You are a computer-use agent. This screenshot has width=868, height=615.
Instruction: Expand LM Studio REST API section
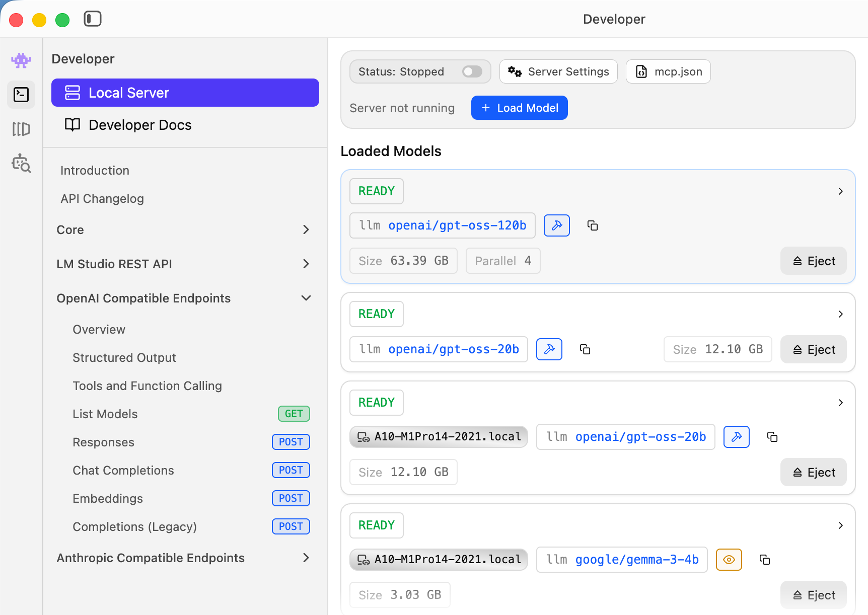(x=306, y=264)
